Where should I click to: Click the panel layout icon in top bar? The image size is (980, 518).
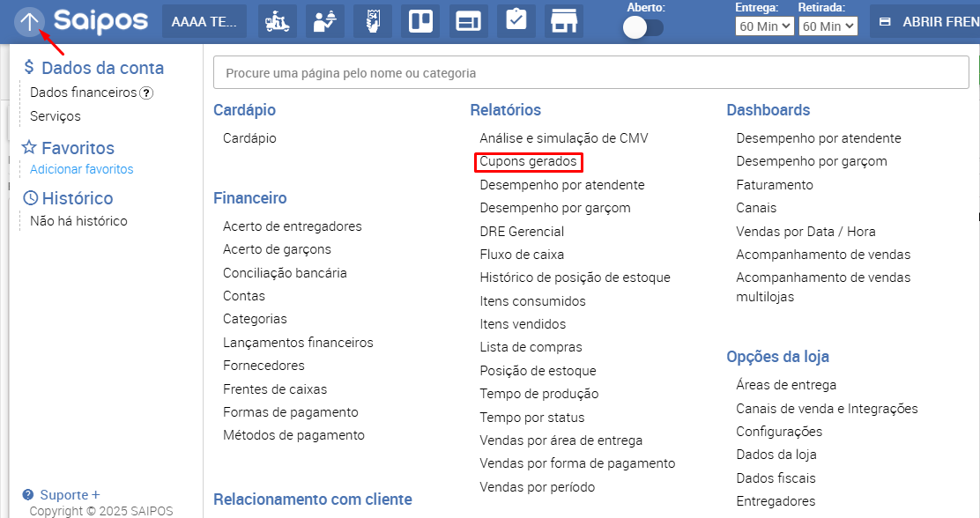click(x=469, y=22)
